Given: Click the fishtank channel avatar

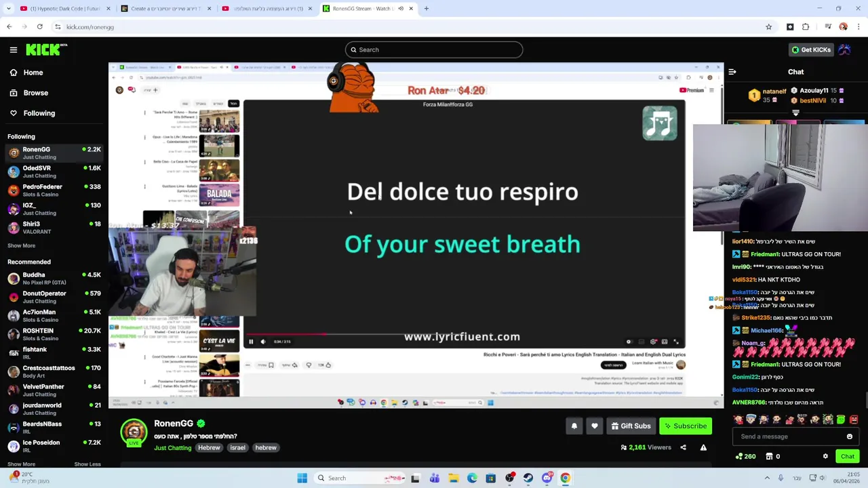Looking at the screenshot, I should tap(14, 353).
